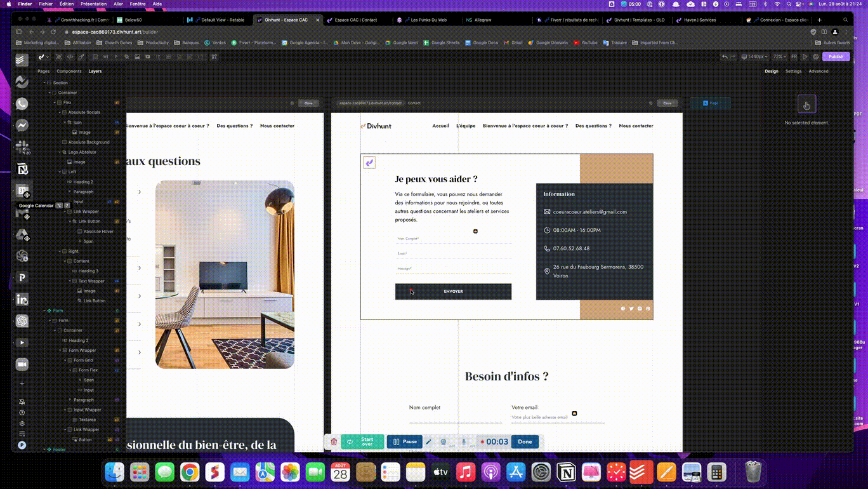
Task: Open LinkedIn in left app sidebar
Action: (x=22, y=299)
